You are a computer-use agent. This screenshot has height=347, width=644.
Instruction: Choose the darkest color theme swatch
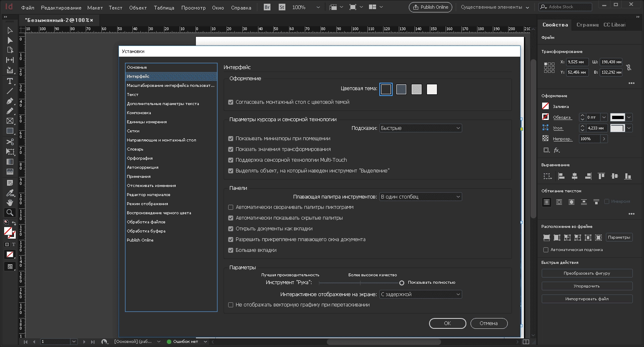[386, 89]
